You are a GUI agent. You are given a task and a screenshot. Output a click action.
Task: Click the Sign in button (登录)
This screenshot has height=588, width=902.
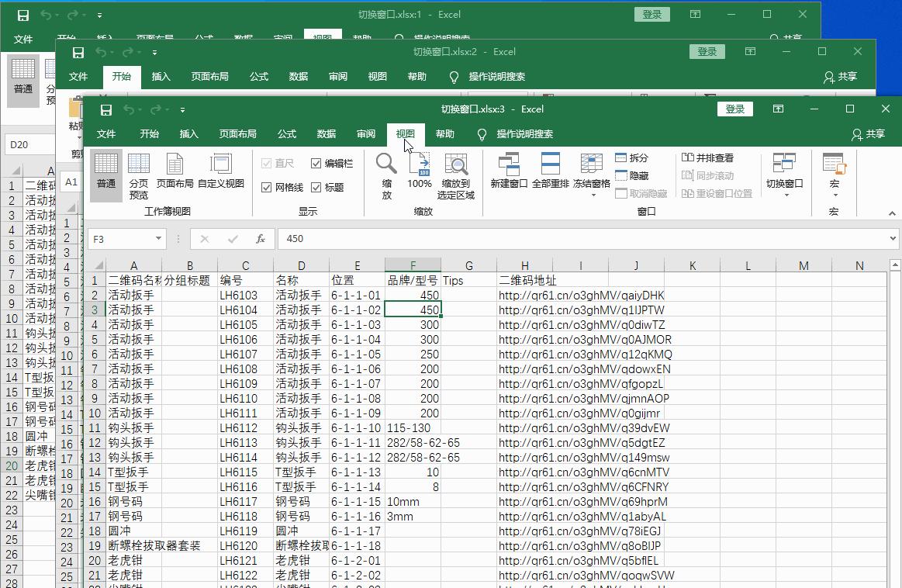pyautogui.click(x=734, y=109)
